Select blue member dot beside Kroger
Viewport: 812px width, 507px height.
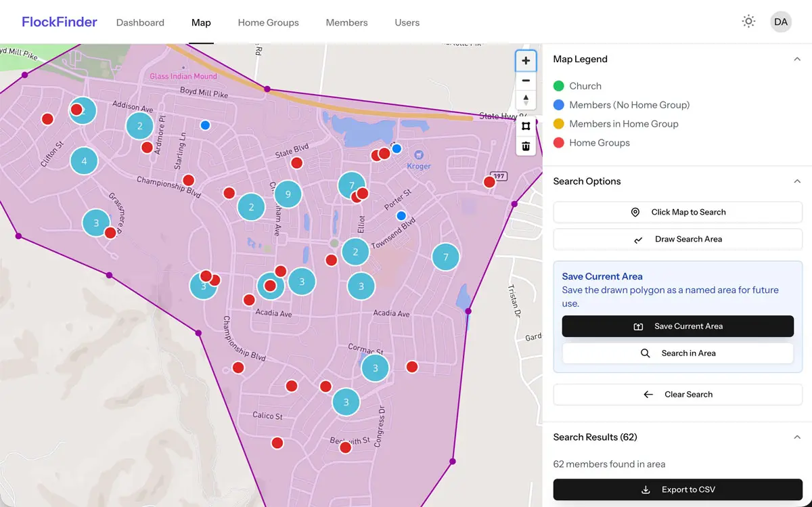pos(397,148)
